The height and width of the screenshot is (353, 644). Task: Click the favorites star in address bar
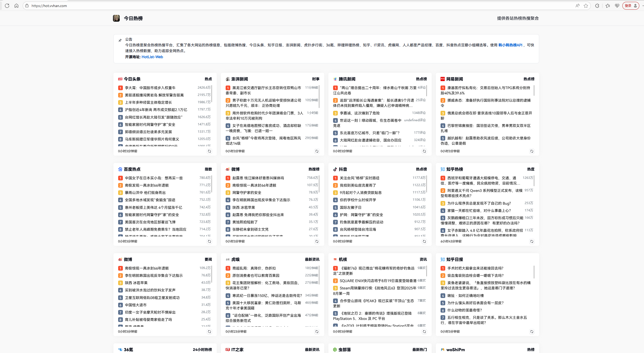(x=586, y=5)
